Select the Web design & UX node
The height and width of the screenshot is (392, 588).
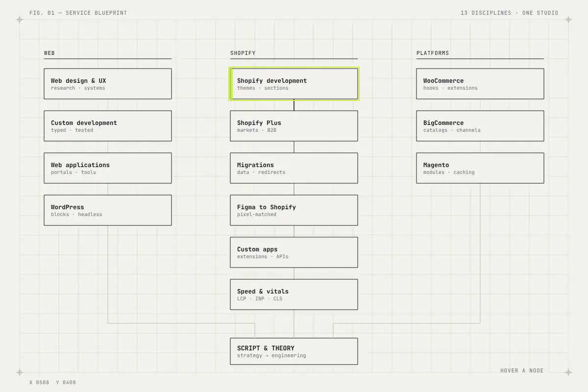[108, 84]
